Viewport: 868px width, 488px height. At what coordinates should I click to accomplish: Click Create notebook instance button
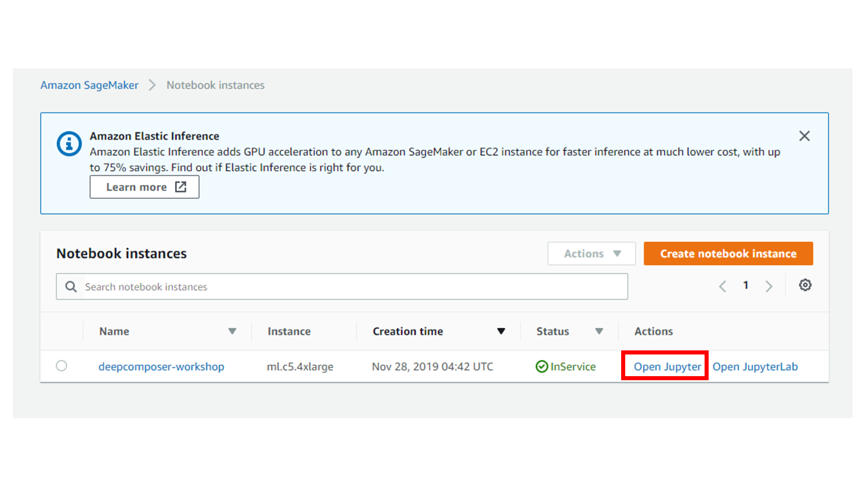728,253
